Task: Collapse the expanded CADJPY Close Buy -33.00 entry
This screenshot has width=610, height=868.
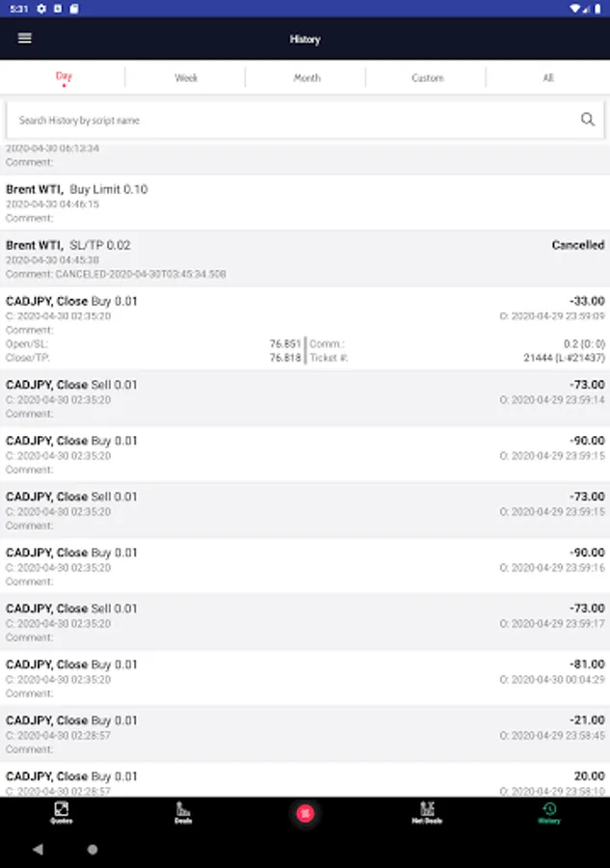Action: 305,329
